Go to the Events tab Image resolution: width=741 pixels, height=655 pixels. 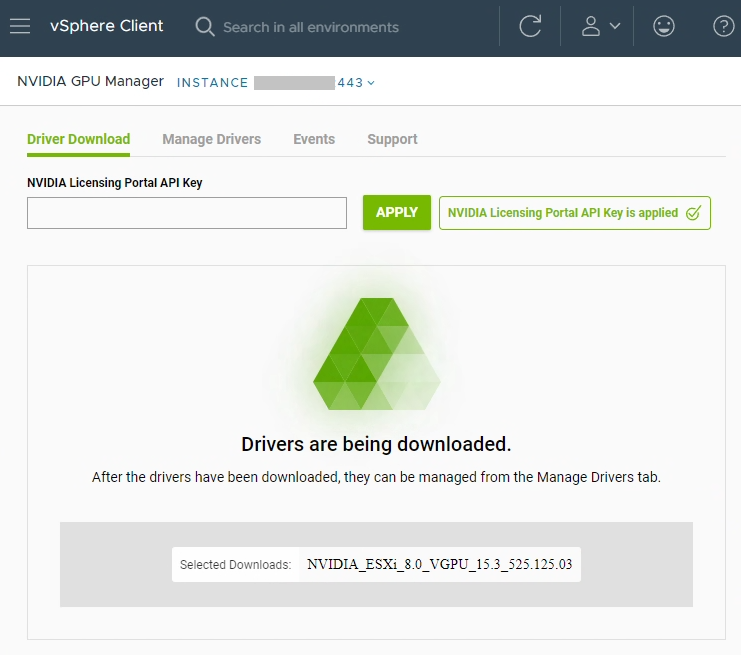314,139
